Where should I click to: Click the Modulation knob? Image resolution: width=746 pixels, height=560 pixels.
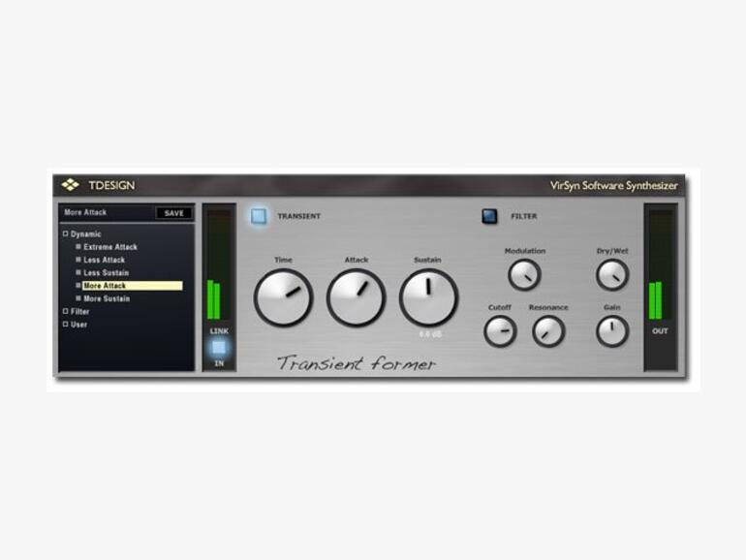[524, 275]
